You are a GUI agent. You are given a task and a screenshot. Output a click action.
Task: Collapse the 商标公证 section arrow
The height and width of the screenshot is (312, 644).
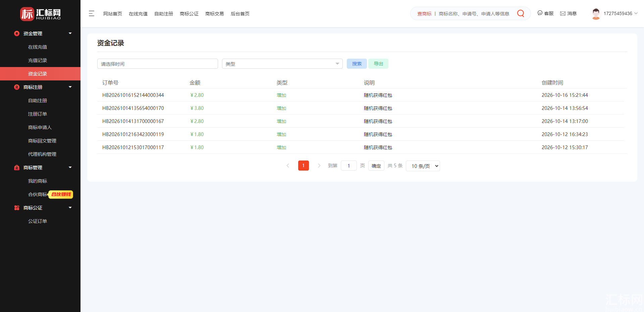click(x=70, y=208)
